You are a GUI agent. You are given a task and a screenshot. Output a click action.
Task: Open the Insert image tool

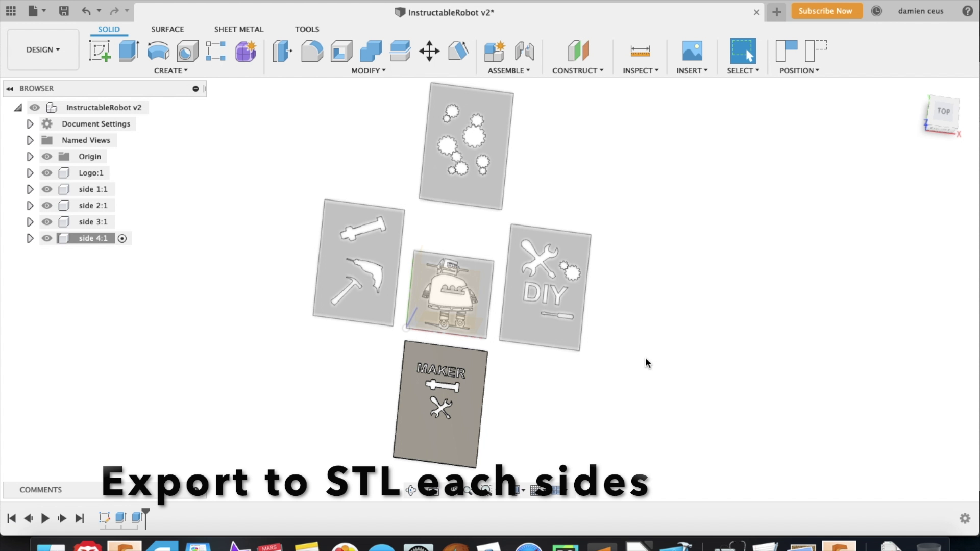click(692, 51)
